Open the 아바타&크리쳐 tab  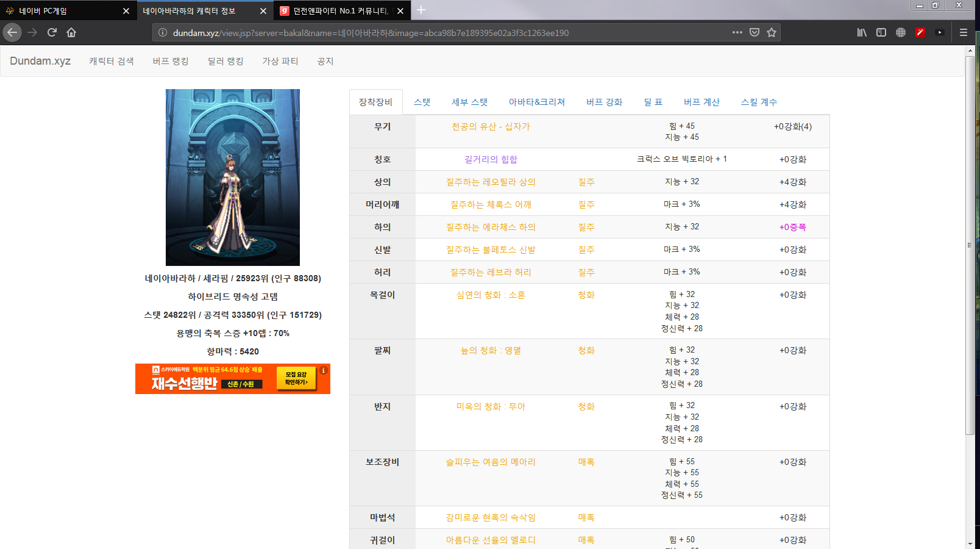pos(537,102)
